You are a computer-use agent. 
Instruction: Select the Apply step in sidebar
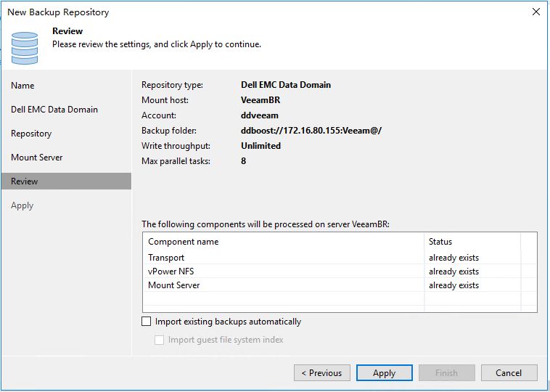click(x=22, y=205)
